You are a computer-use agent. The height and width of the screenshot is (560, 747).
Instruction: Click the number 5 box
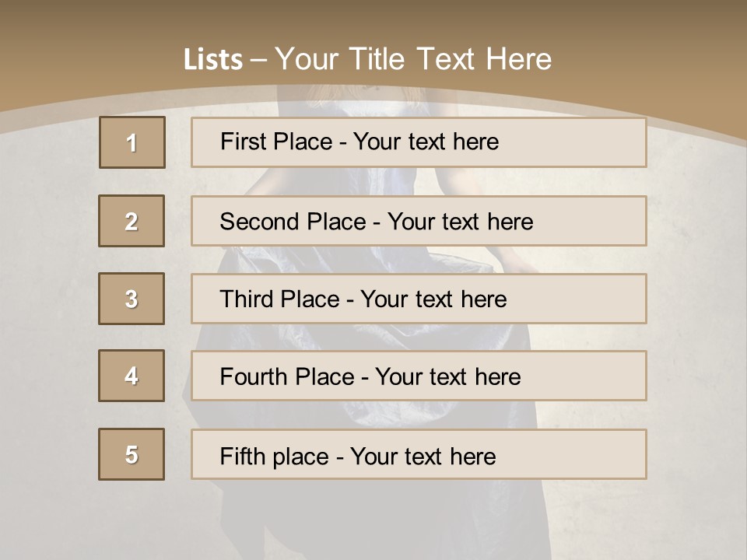pyautogui.click(x=132, y=454)
